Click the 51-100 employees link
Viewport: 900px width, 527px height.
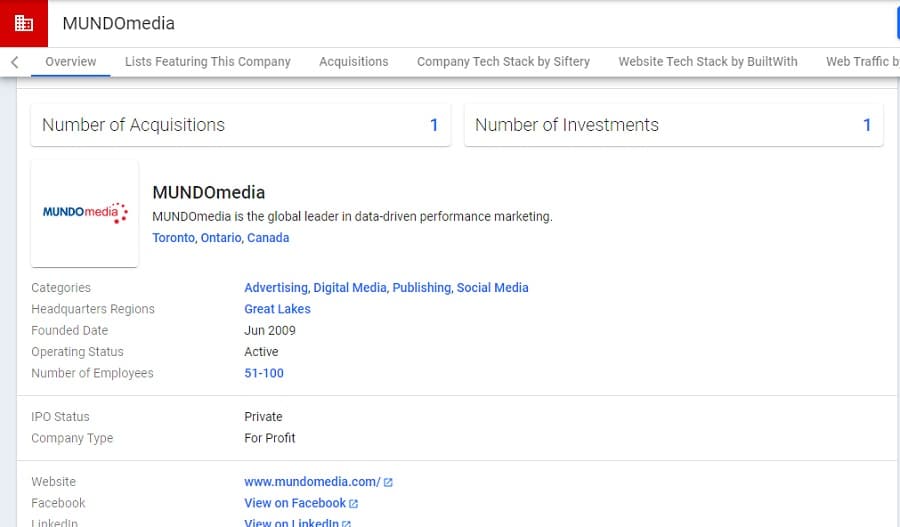(264, 373)
